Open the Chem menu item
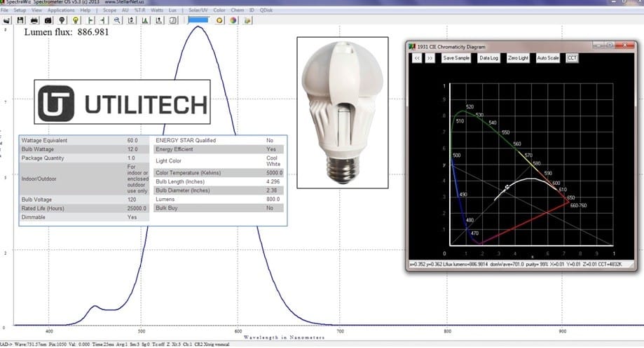The image size is (644, 348). coord(238,10)
